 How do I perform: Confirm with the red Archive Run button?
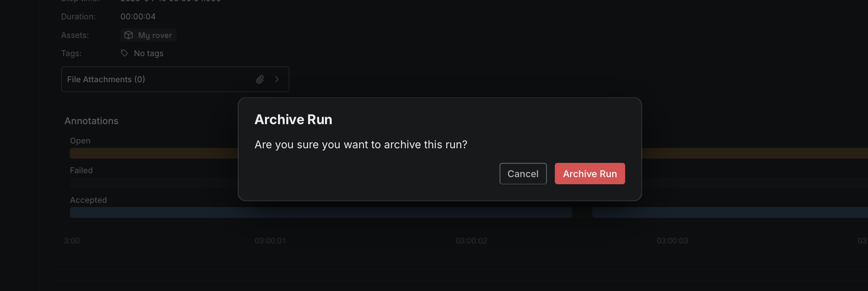tap(590, 174)
